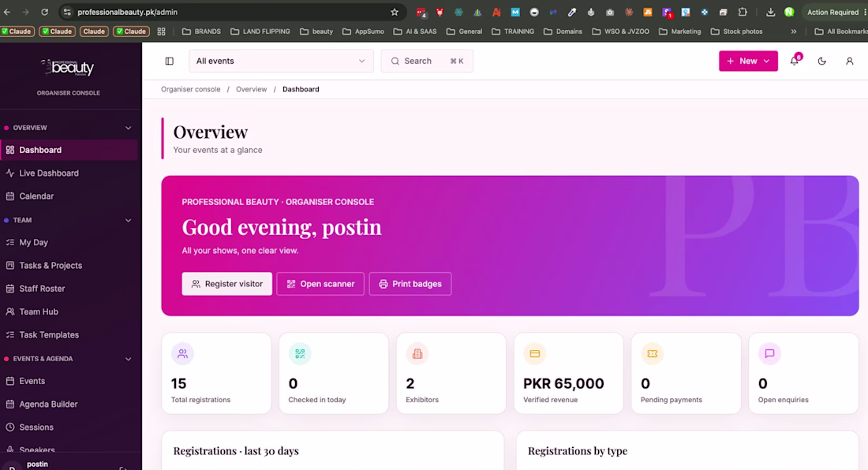Open Sessions in the sidebar

tap(69, 427)
